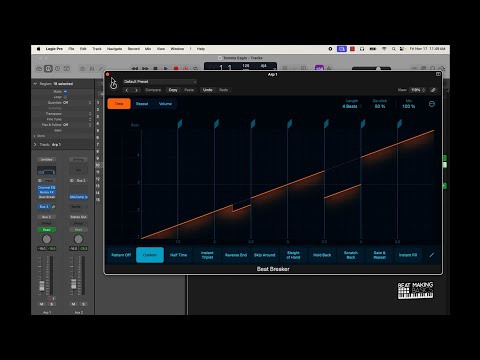Screen dimensions: 480x360
Task: Open the Quick Help toolbar icon
Action: pyautogui.click(x=57, y=69)
